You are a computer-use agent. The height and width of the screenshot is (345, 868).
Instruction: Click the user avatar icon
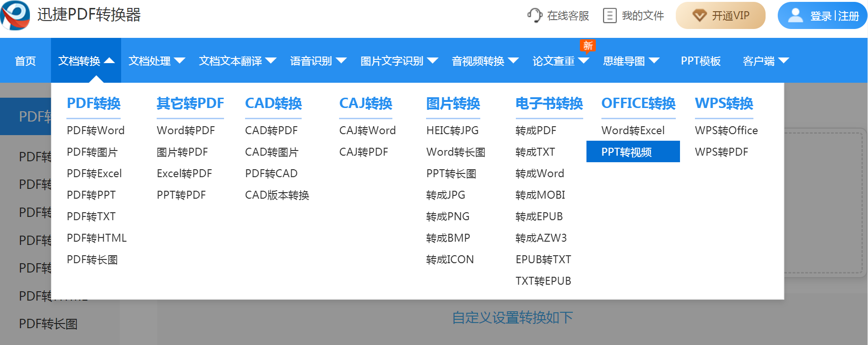(795, 15)
